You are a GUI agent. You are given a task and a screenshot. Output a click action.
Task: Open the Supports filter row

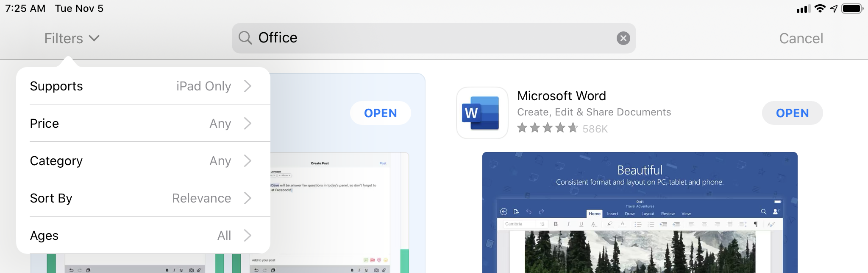pyautogui.click(x=143, y=86)
